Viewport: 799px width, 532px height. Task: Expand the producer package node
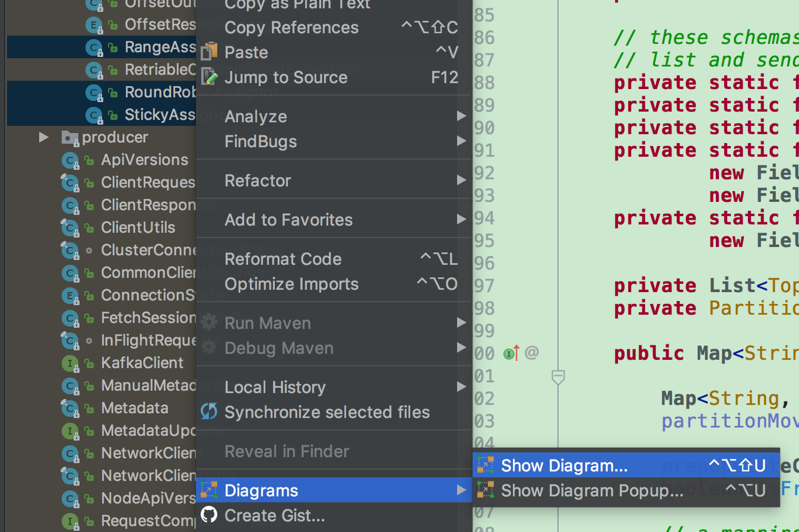(43, 137)
